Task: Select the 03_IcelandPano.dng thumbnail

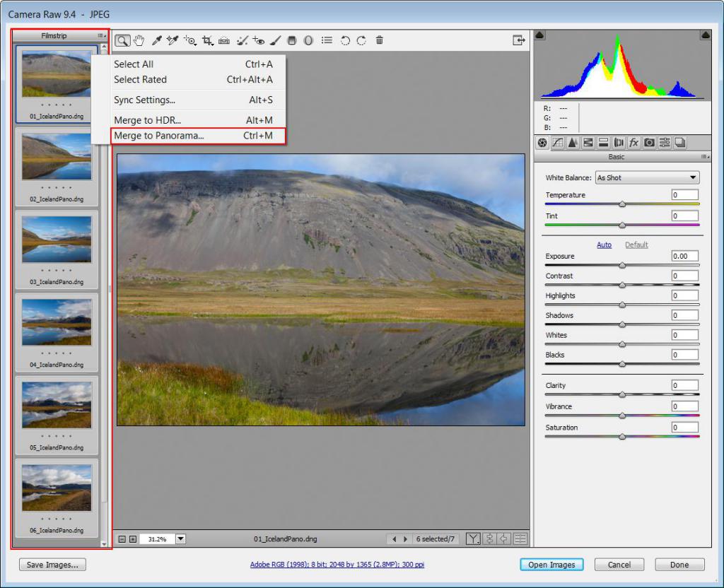Action: pos(57,240)
